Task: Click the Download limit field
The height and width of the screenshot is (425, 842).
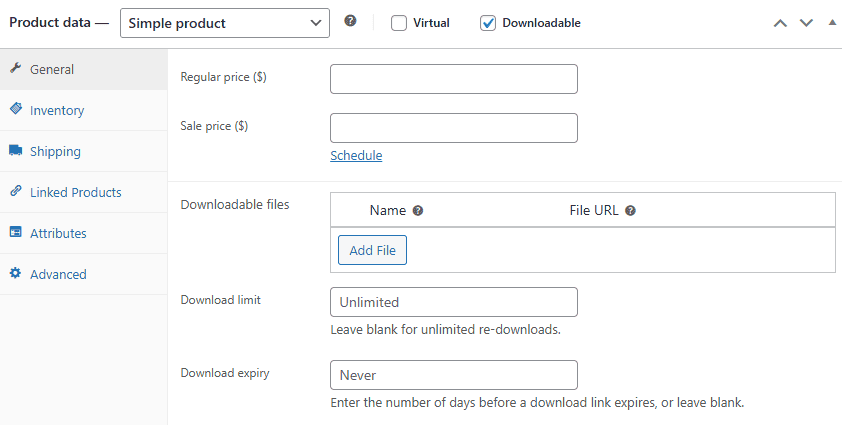Action: coord(454,302)
